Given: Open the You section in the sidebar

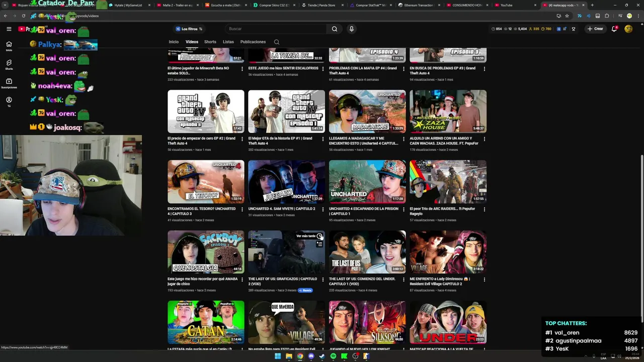Looking at the screenshot, I should tap(9, 102).
